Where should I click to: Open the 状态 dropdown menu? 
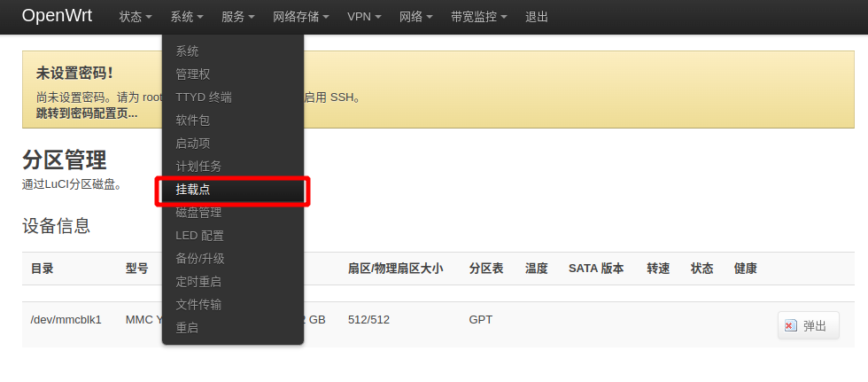point(136,17)
